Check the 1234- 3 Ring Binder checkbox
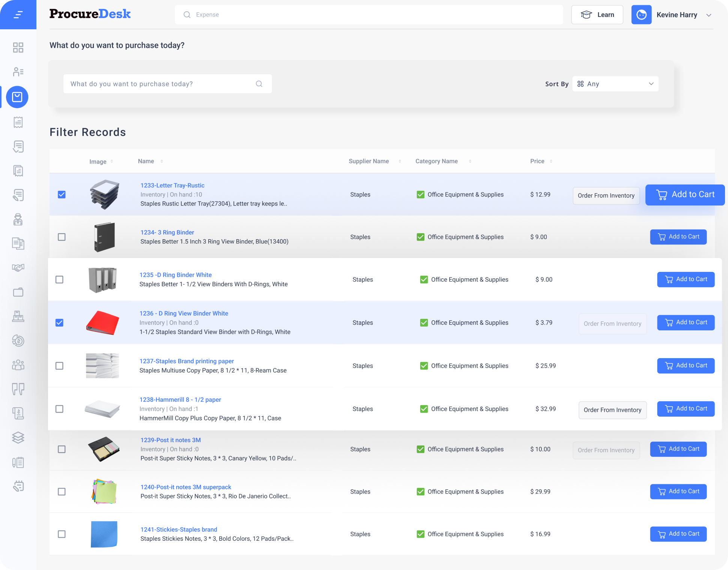 point(62,237)
